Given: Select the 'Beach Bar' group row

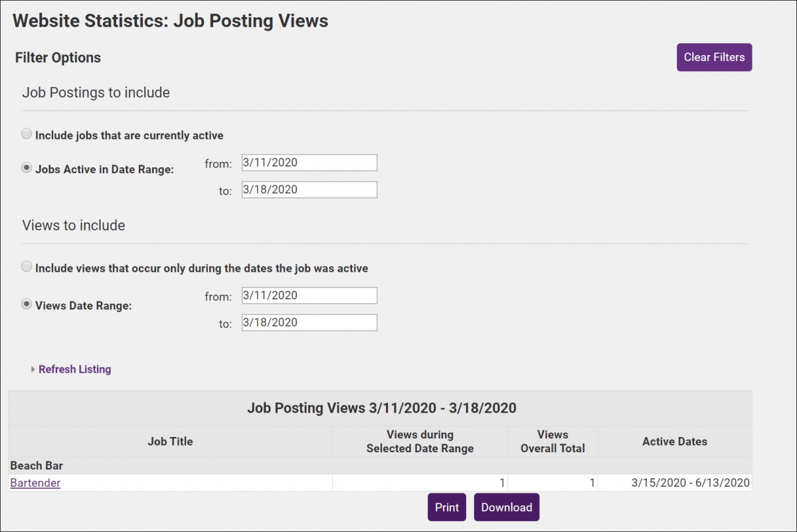Looking at the screenshot, I should (37, 466).
